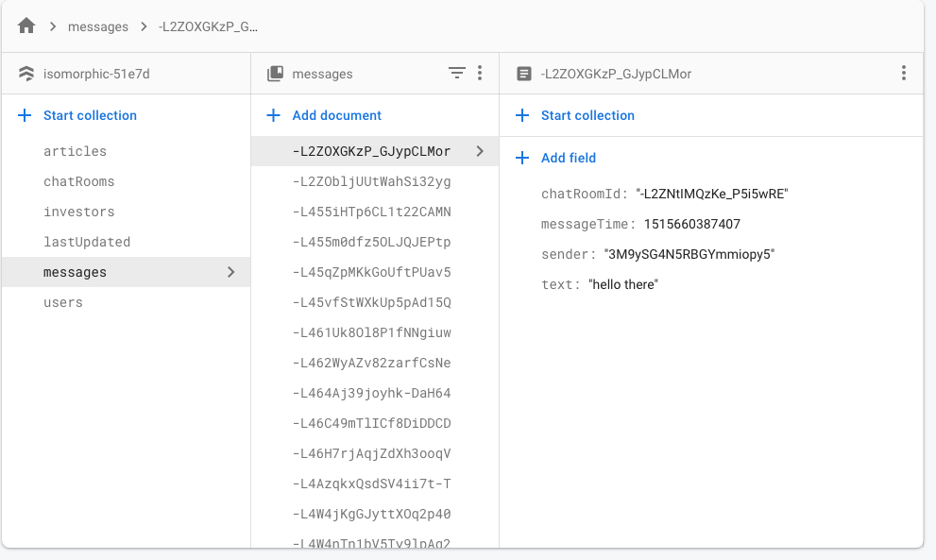Select the articles collection
The image size is (936, 560).
[75, 151]
